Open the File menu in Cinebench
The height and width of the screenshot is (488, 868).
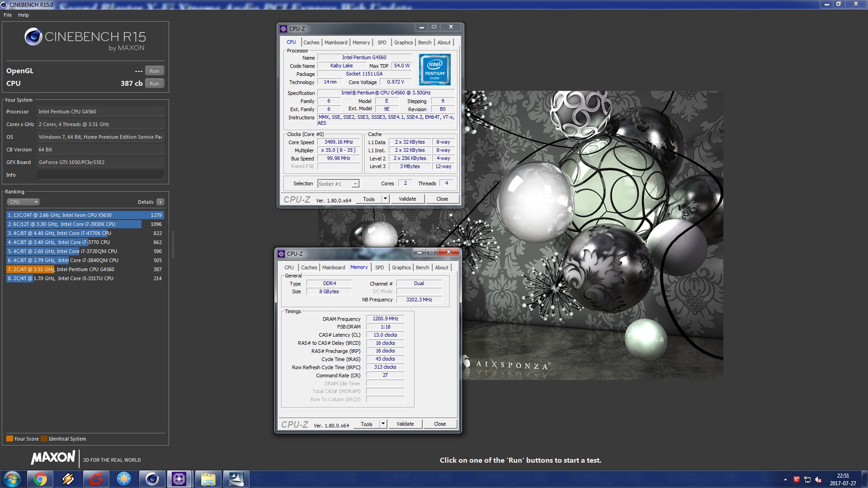pos(8,15)
